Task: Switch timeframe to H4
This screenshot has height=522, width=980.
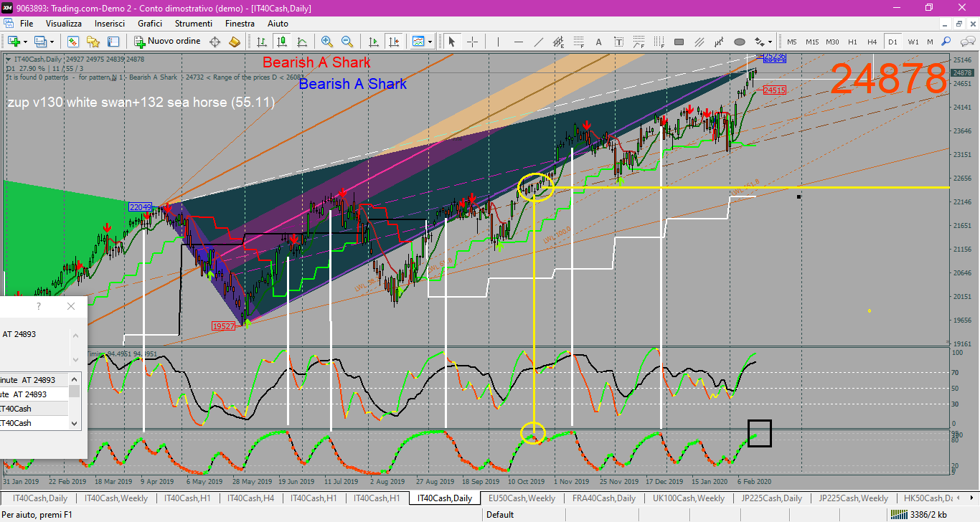Action: tap(872, 42)
